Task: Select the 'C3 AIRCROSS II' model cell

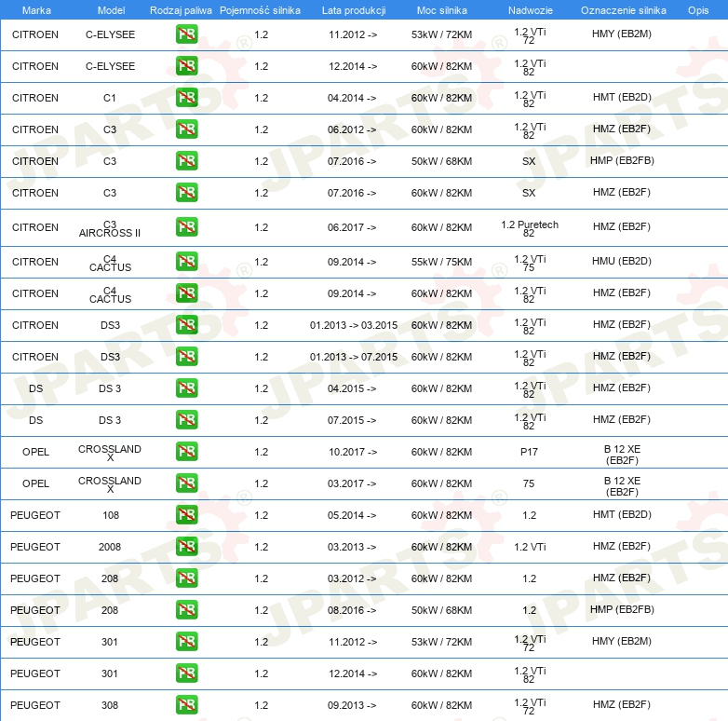Action: point(110,228)
